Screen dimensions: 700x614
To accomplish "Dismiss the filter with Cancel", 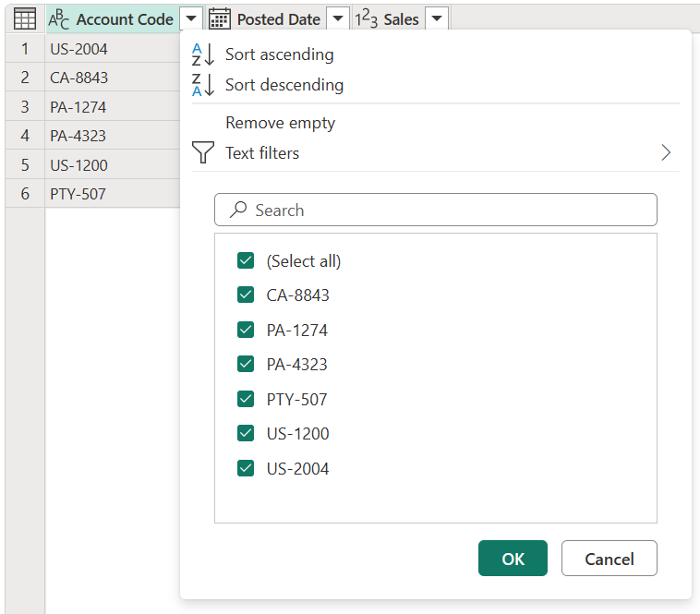I will [x=609, y=559].
